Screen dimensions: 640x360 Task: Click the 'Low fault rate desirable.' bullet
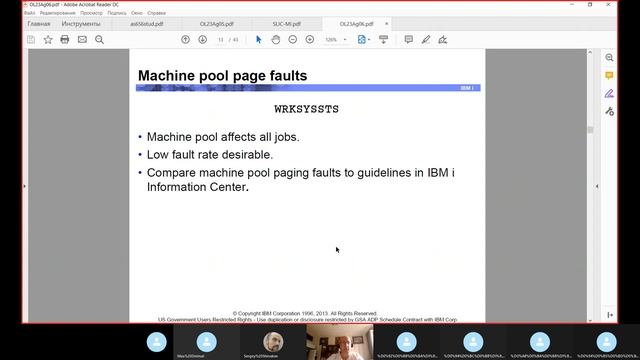[210, 155]
